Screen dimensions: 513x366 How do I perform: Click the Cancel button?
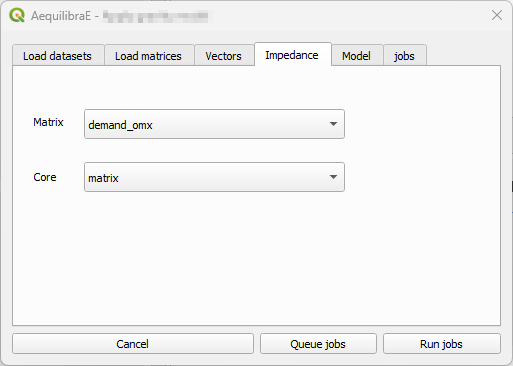coord(133,344)
